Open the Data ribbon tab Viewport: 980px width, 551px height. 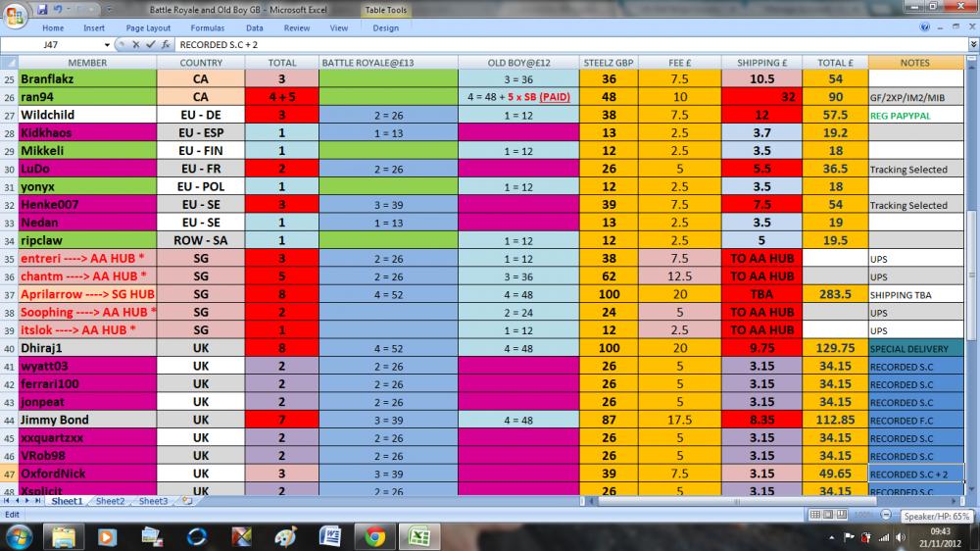coord(255,28)
